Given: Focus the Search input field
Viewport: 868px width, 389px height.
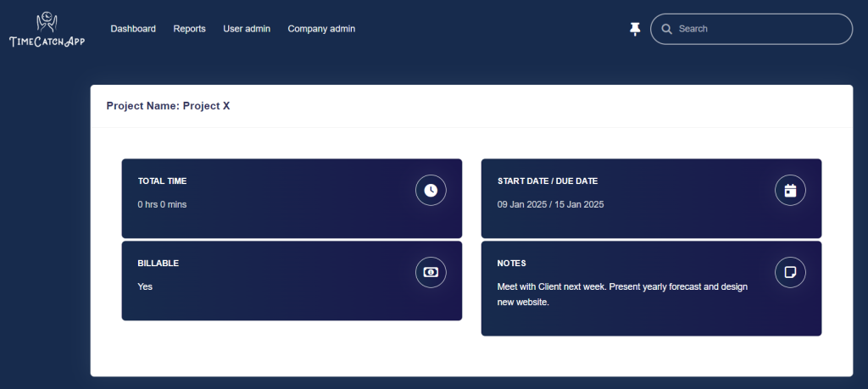Looking at the screenshot, I should tap(759, 29).
